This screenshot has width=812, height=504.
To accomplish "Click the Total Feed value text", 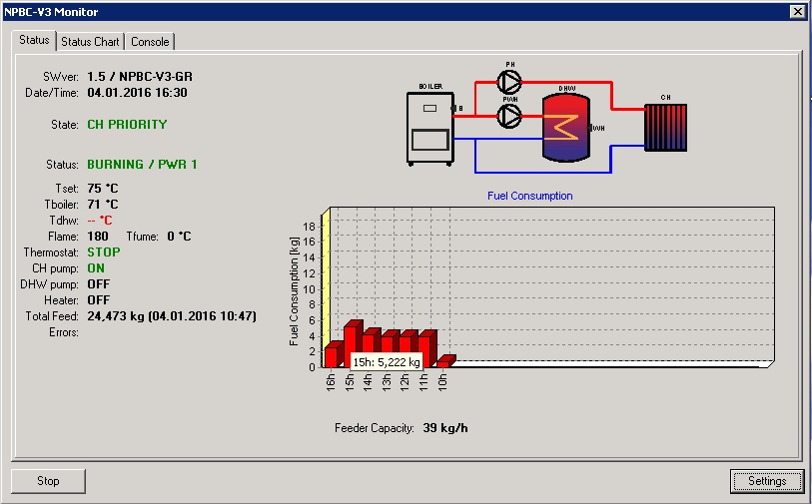I will tap(171, 315).
